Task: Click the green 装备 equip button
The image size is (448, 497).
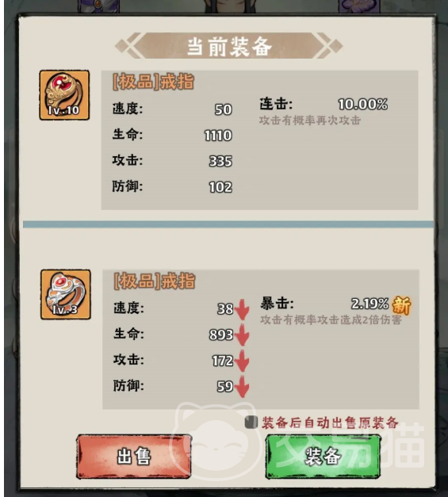Action: (323, 457)
